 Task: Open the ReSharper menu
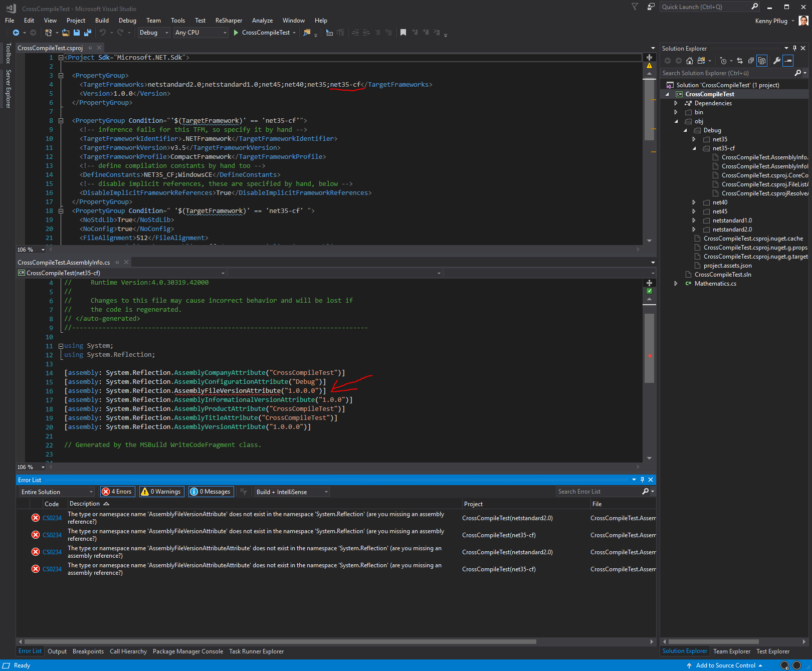229,21
